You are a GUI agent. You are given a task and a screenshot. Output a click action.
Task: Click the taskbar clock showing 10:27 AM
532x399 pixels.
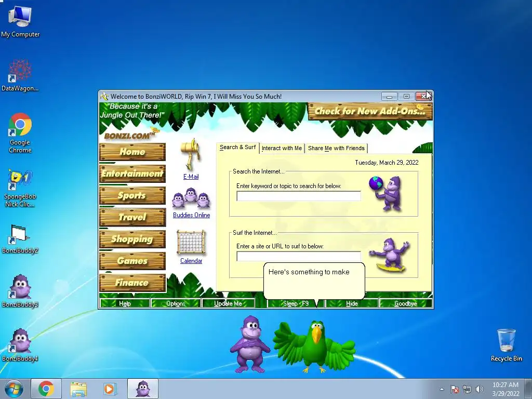click(506, 389)
